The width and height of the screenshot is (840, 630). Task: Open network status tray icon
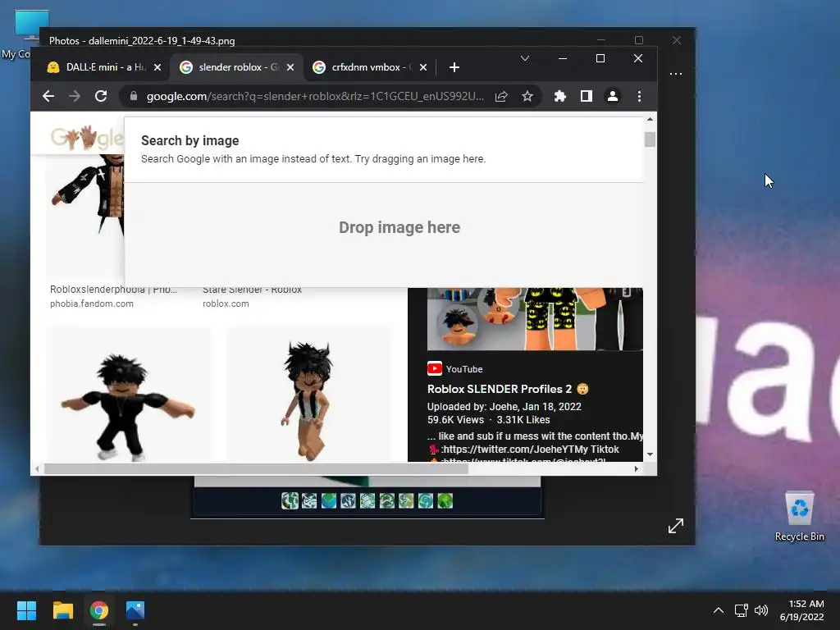click(x=741, y=610)
